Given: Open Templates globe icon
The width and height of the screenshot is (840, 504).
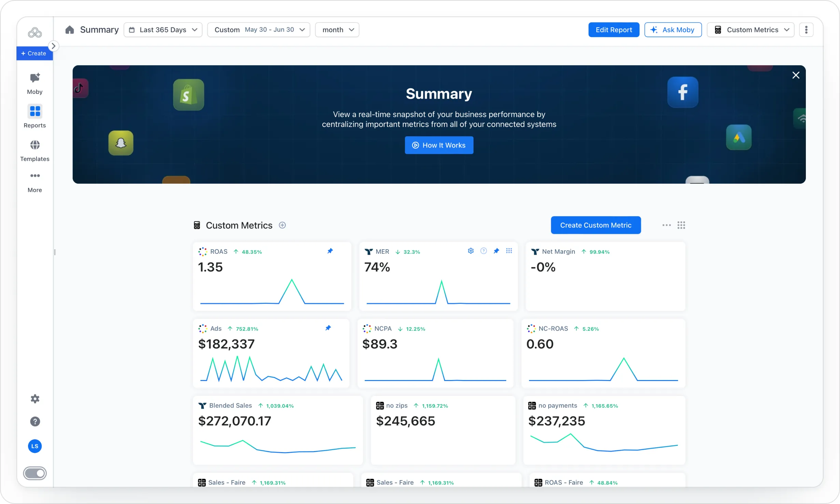Looking at the screenshot, I should tap(34, 145).
